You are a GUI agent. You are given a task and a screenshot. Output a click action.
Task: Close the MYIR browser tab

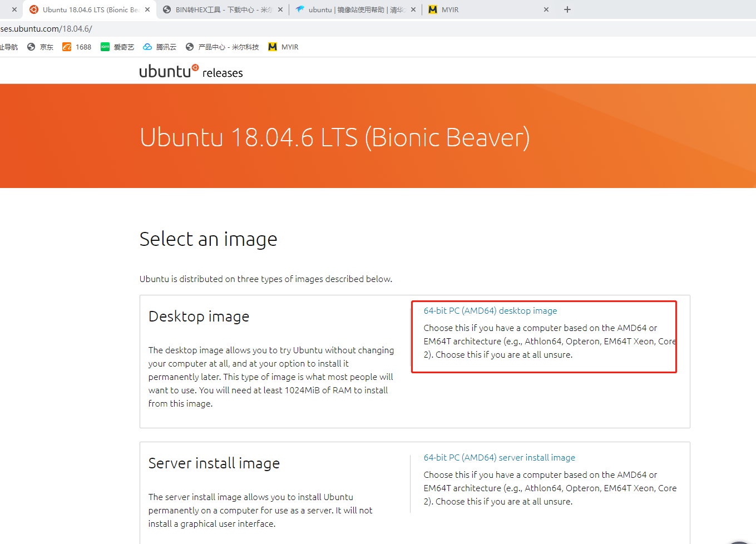point(546,9)
